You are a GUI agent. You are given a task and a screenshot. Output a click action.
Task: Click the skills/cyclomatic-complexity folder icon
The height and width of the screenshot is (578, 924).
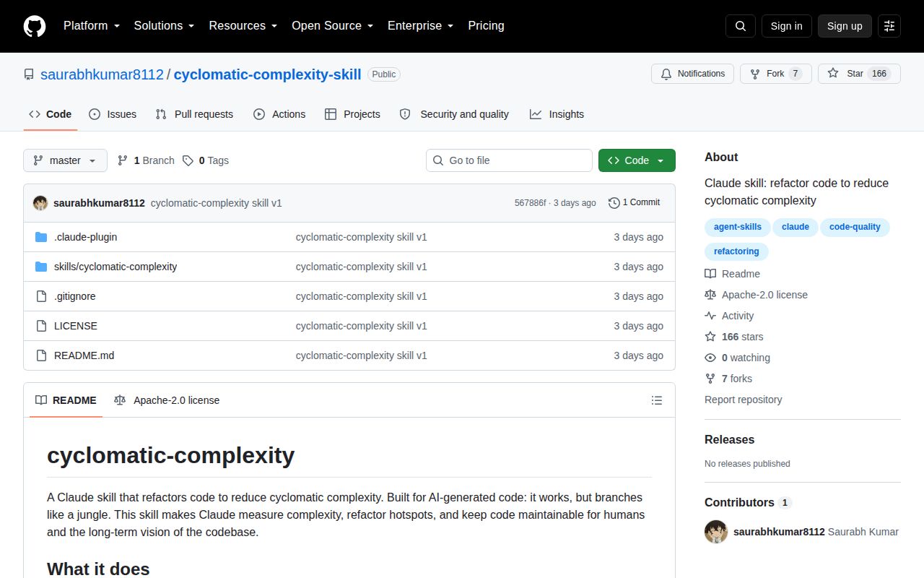(x=41, y=267)
